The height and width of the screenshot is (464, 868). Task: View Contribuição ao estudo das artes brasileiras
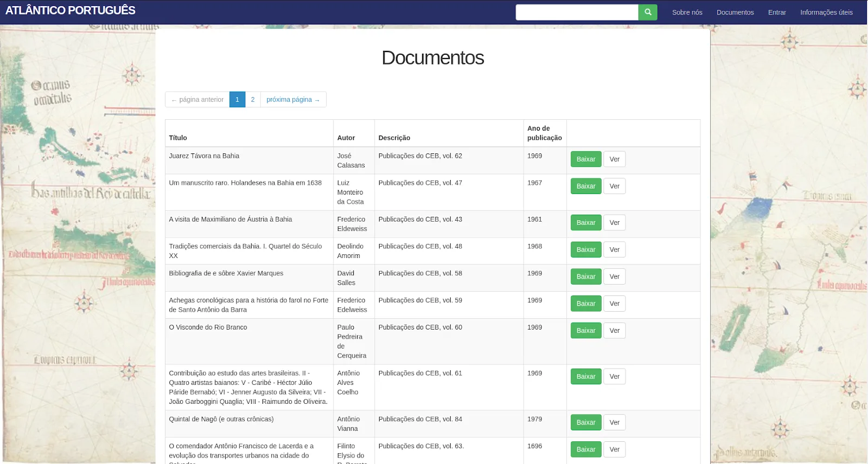tap(614, 377)
